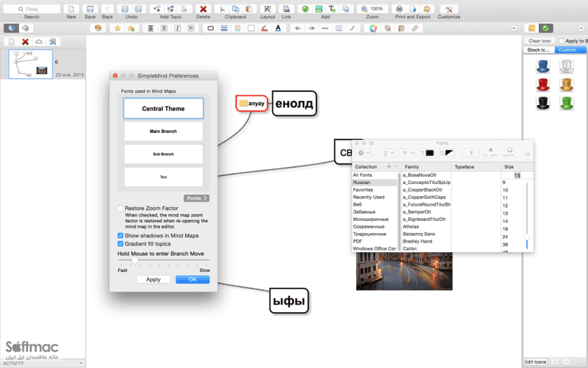The width and height of the screenshot is (588, 368).
Task: Click the Clear Icon button
Action: pyautogui.click(x=540, y=41)
